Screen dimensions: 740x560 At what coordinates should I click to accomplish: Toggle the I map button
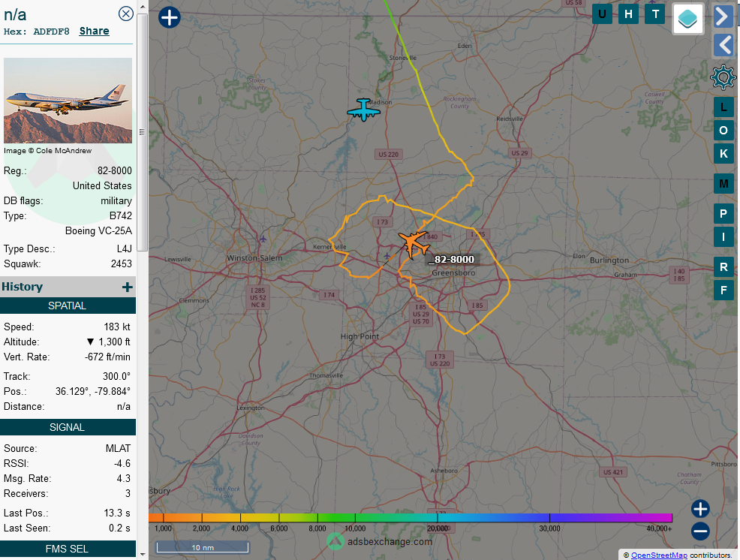[723, 237]
